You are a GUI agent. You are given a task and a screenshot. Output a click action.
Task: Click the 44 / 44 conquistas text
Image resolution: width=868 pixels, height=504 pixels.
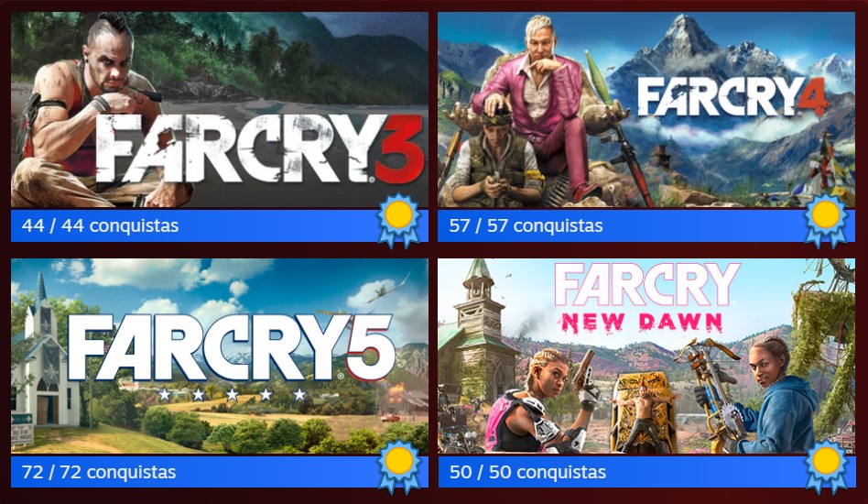point(100,226)
